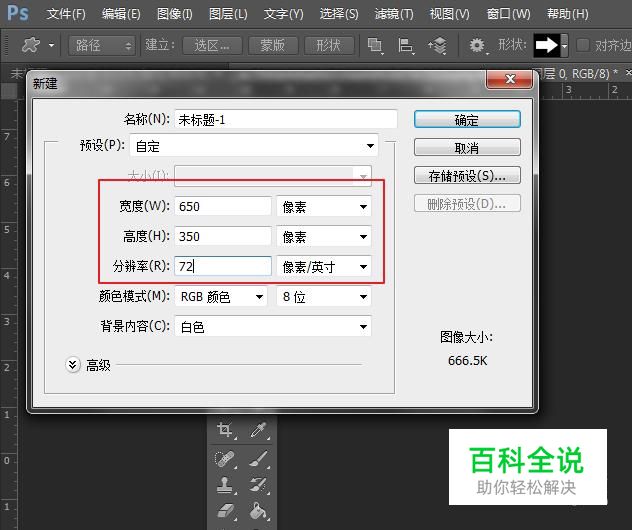Toggle the 对齐边 checkbox in options bar
The image size is (632, 530).
coord(584,46)
